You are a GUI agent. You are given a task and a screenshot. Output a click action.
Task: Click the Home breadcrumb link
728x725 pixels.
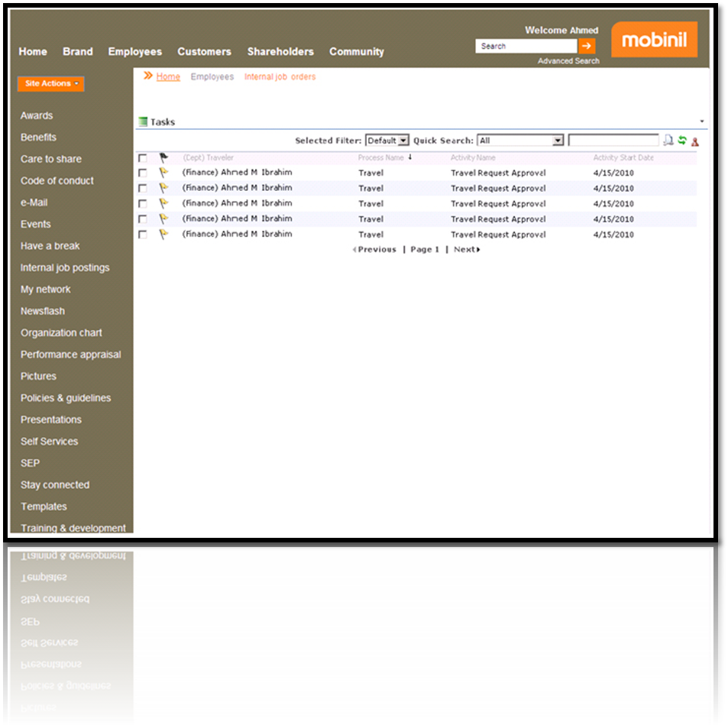pyautogui.click(x=168, y=76)
